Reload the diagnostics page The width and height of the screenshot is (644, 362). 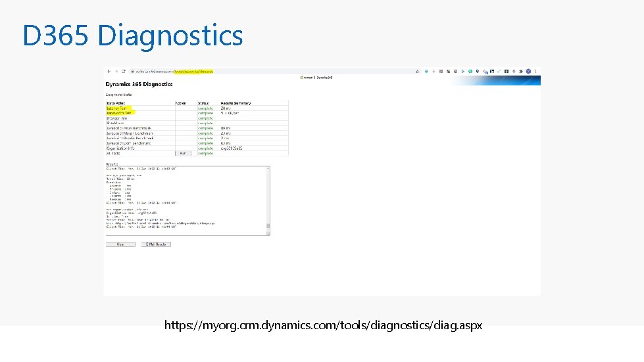tap(124, 72)
